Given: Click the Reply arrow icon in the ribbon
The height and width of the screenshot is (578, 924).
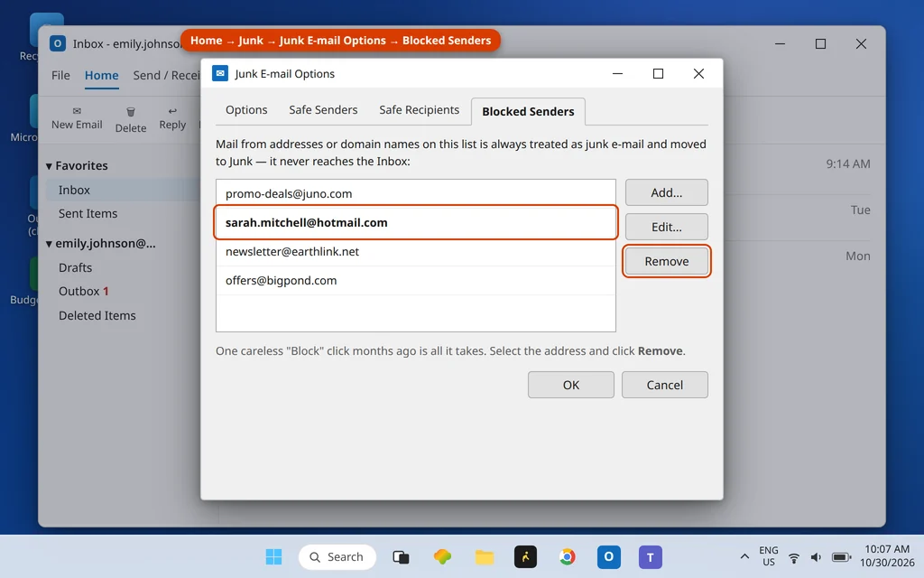Looking at the screenshot, I should pos(172,111).
